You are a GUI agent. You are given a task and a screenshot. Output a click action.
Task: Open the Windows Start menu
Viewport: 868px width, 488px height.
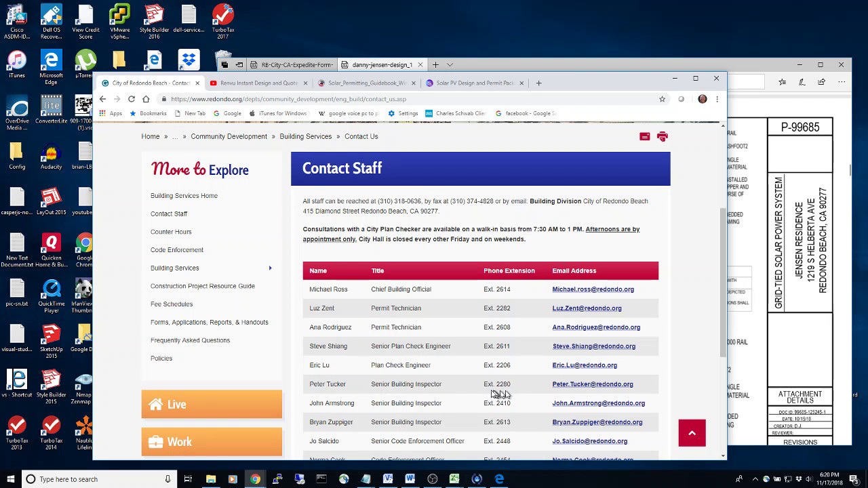point(10,479)
